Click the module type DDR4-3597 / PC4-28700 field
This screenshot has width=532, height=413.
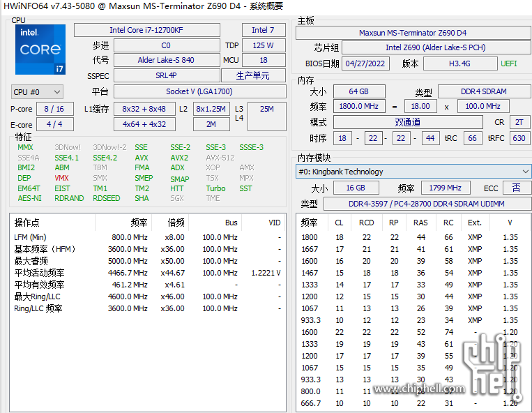point(427,204)
